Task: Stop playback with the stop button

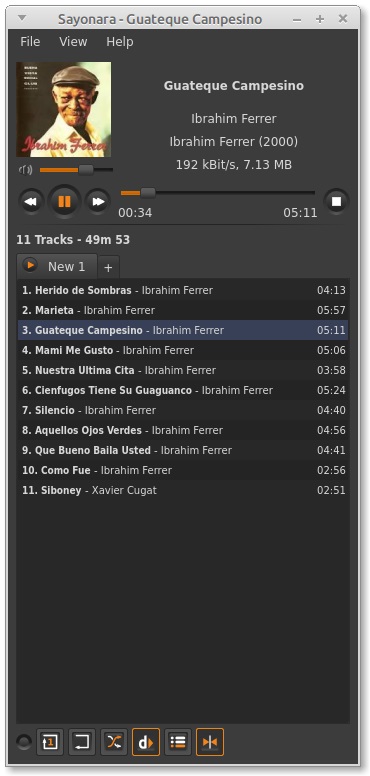Action: pyautogui.click(x=336, y=201)
